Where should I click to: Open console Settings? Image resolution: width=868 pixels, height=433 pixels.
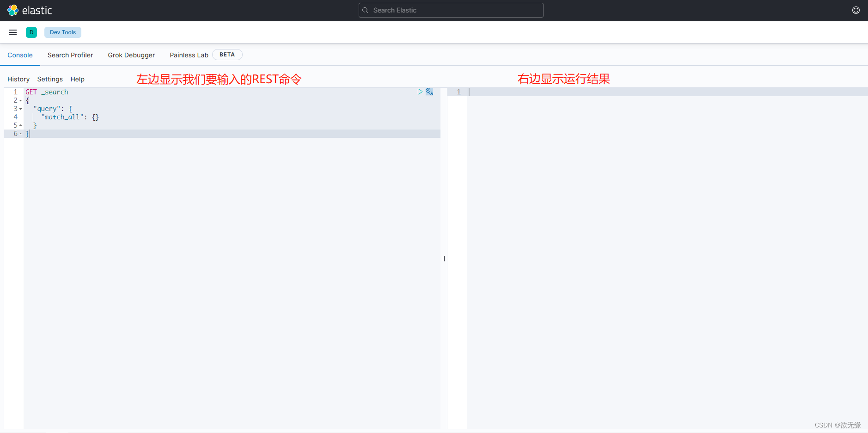coord(50,79)
